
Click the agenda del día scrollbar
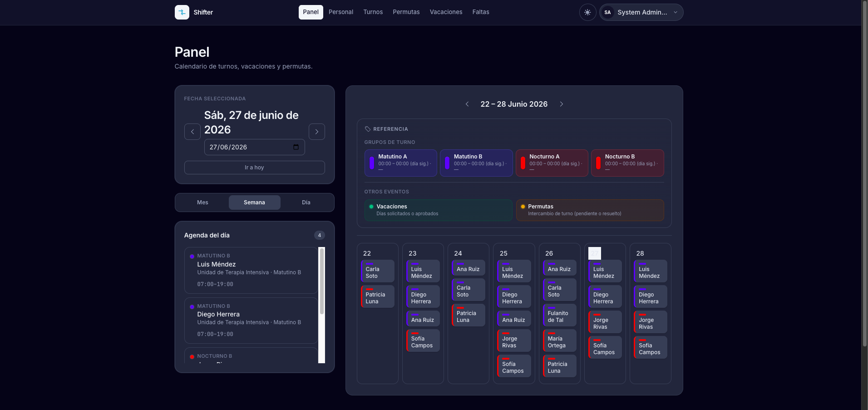322,282
